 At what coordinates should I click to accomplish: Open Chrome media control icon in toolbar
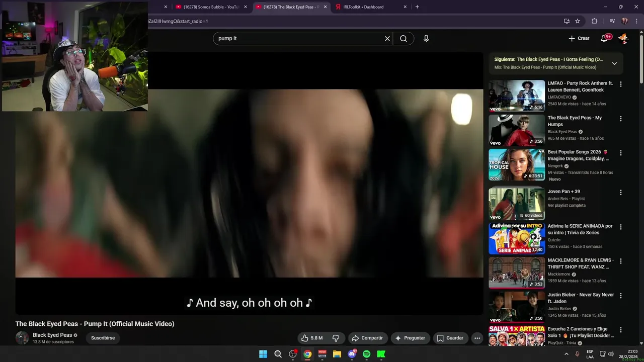click(612, 21)
